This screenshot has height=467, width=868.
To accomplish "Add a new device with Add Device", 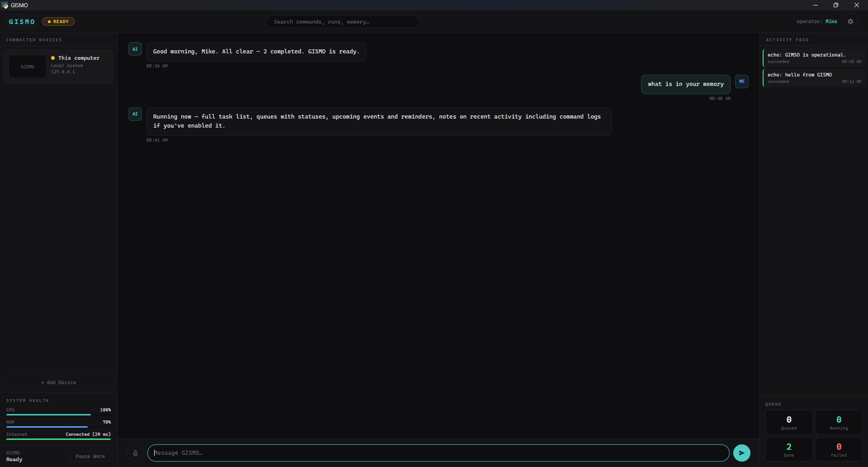I will 58,382.
